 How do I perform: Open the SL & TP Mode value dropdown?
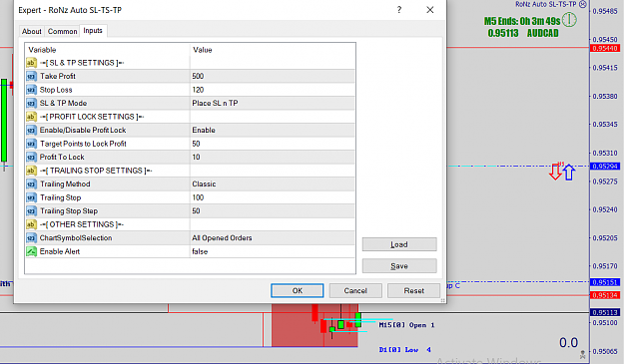[x=273, y=104]
